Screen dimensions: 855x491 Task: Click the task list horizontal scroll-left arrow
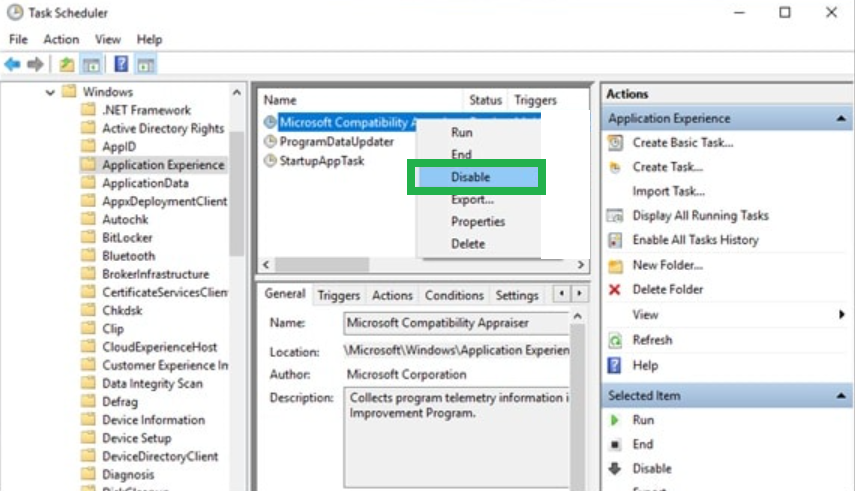click(x=266, y=265)
